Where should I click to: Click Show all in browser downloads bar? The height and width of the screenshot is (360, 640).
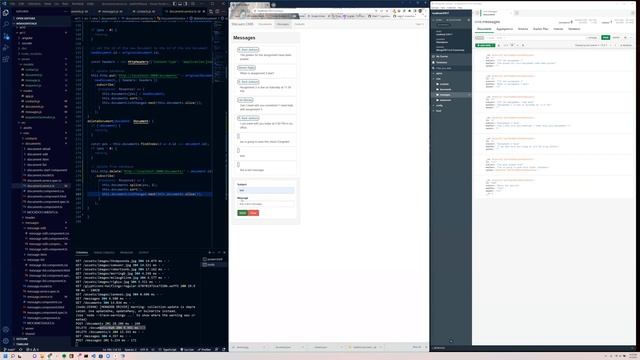416,347
